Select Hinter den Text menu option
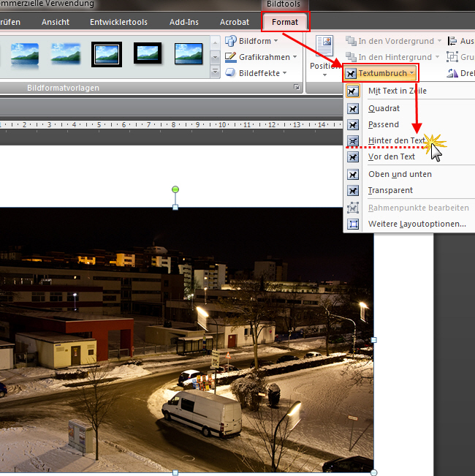The image size is (475, 476). (396, 140)
